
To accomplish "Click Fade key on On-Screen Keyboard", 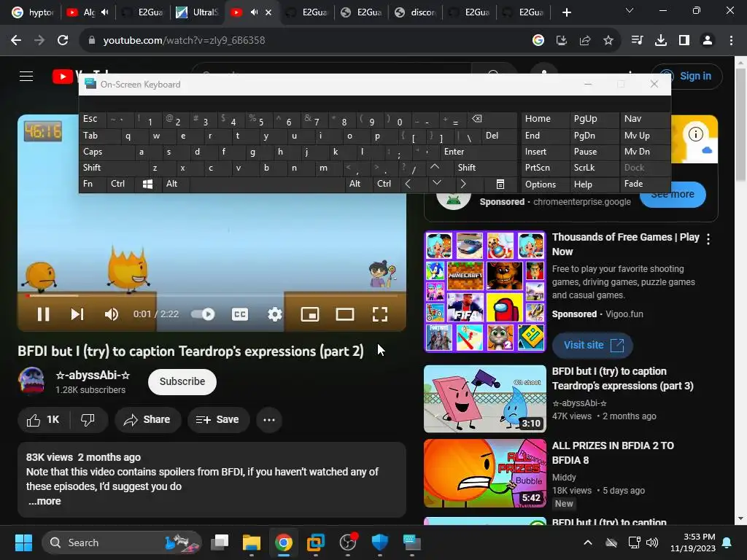I will tap(644, 184).
